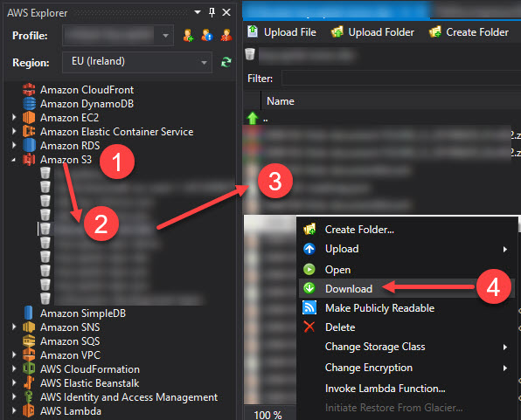Click the Amazon VPC icon
Image resolution: width=521 pixels, height=420 pixels.
pos(29,355)
